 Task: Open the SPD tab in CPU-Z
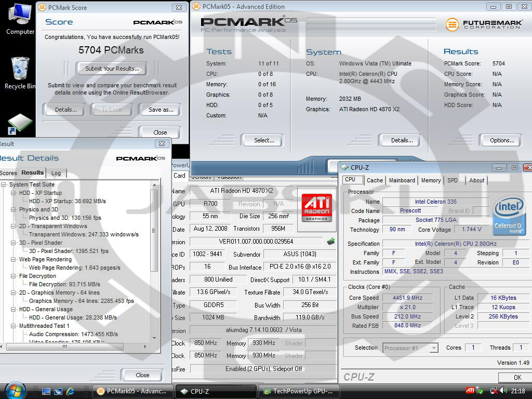(453, 180)
